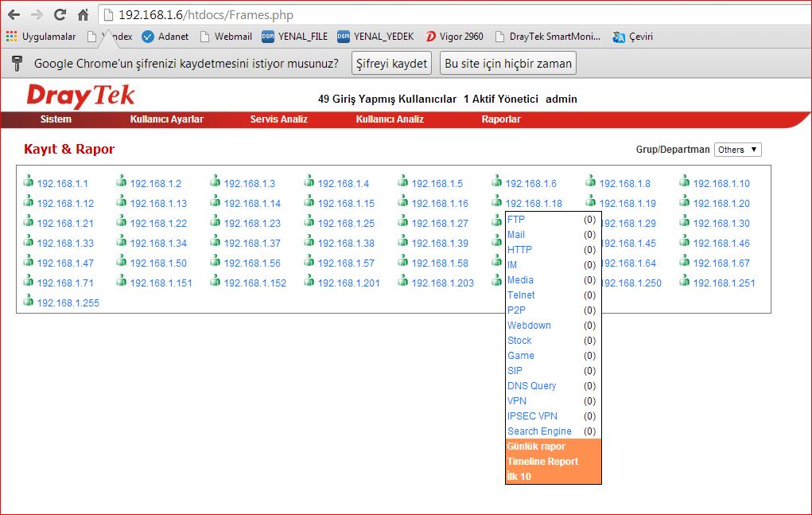The width and height of the screenshot is (812, 515).
Task: Open the Sistem menu
Action: click(56, 119)
